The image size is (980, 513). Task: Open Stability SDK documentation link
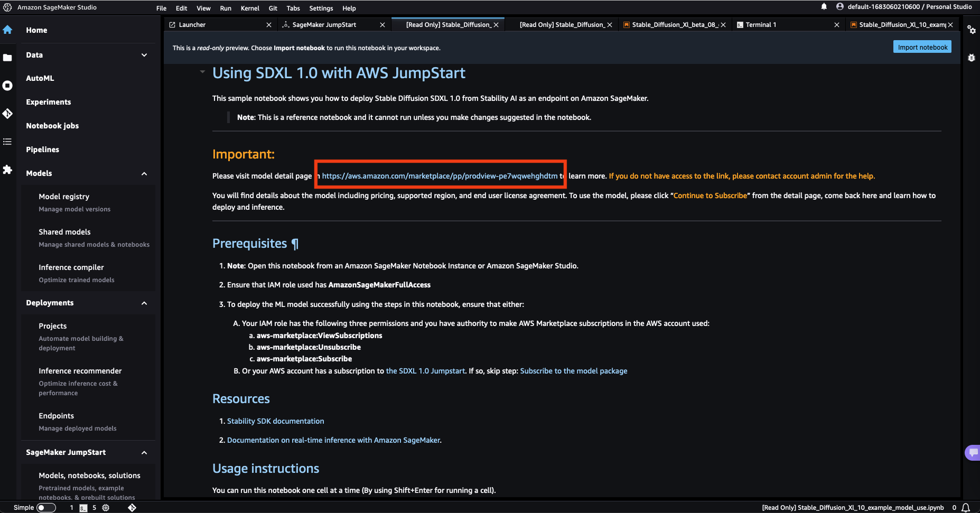click(275, 421)
